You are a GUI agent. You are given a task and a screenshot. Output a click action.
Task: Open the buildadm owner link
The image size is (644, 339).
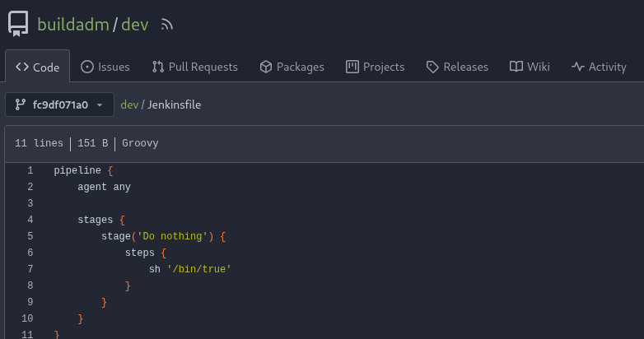pos(73,24)
